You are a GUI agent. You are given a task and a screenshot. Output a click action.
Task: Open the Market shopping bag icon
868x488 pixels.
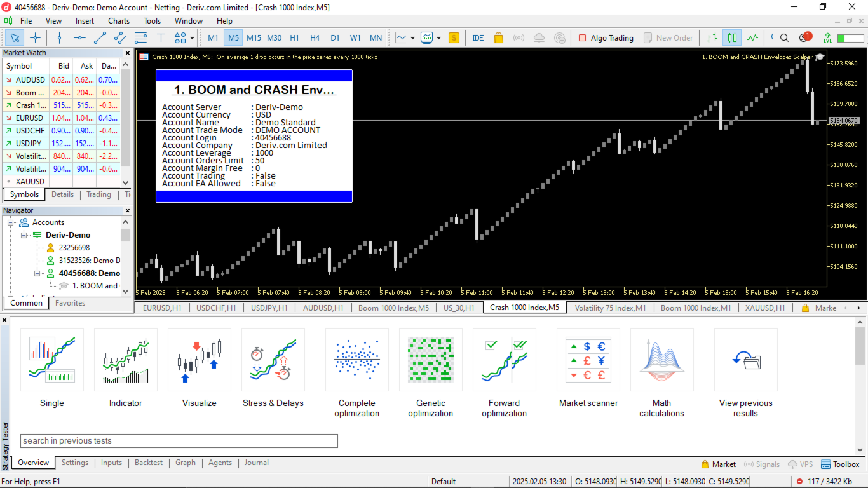(x=498, y=37)
